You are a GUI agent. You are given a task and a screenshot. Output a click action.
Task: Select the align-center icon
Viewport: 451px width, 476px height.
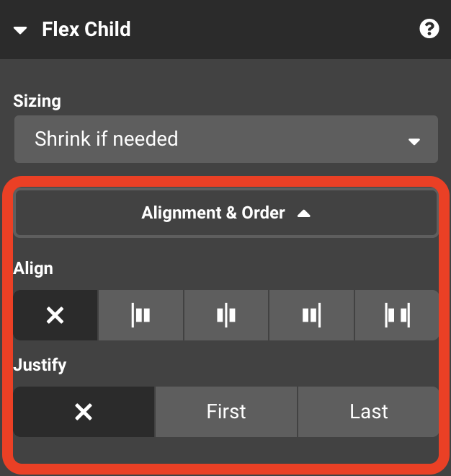click(226, 315)
